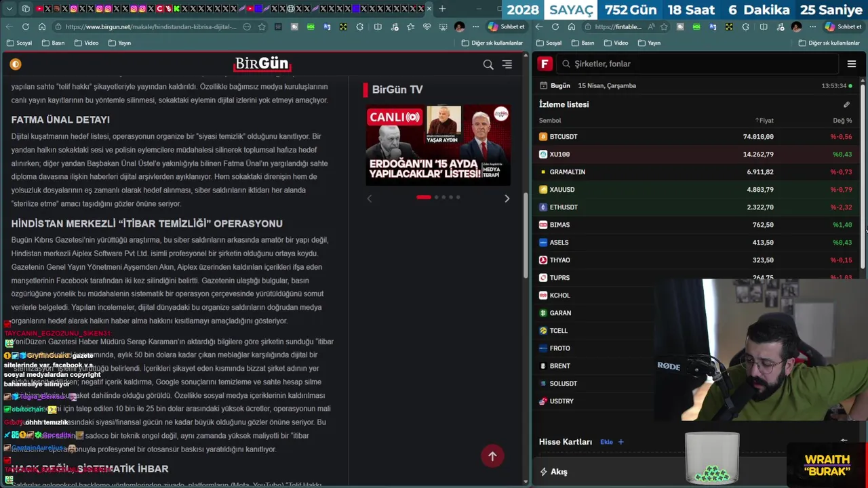
Task: Click the Fintables red F logo
Action: (x=545, y=64)
